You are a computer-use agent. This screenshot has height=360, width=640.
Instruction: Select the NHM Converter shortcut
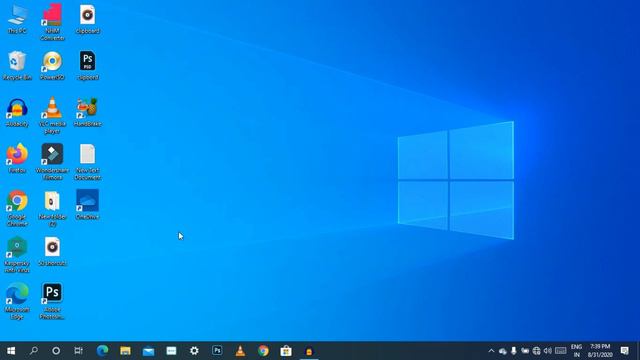coord(52,22)
